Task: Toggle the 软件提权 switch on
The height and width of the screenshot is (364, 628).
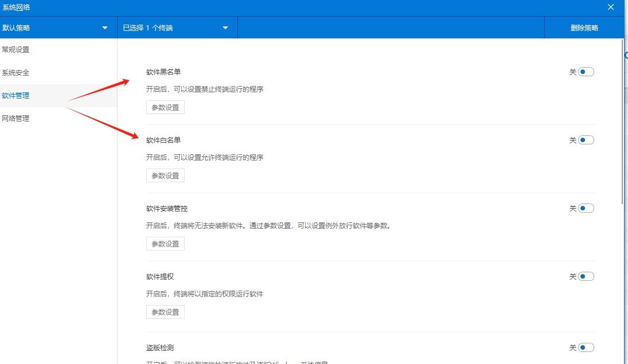Action: [586, 276]
